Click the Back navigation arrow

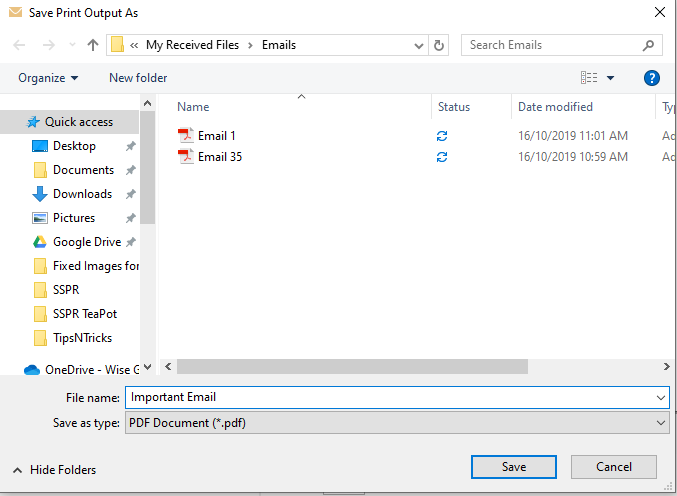click(x=19, y=45)
